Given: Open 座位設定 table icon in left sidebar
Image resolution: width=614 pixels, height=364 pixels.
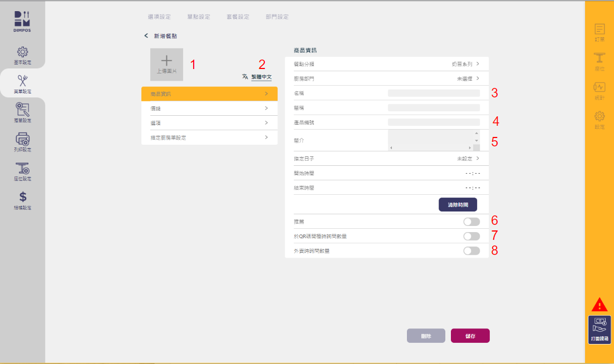Looking at the screenshot, I should 22,169.
